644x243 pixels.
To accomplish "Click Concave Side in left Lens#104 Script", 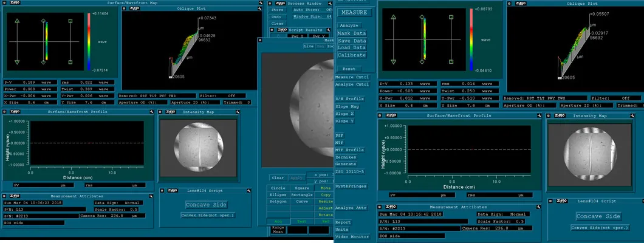I will point(206,205).
